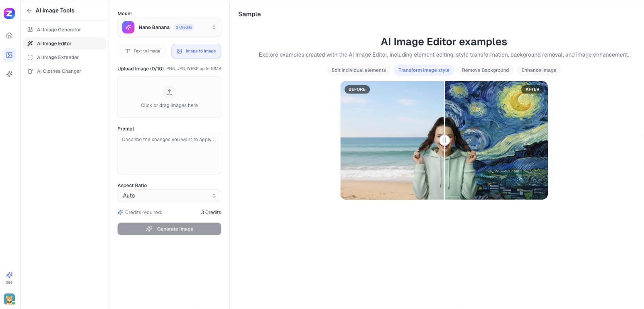Open the Home icon in left rail
644x309 pixels.
tap(9, 35)
